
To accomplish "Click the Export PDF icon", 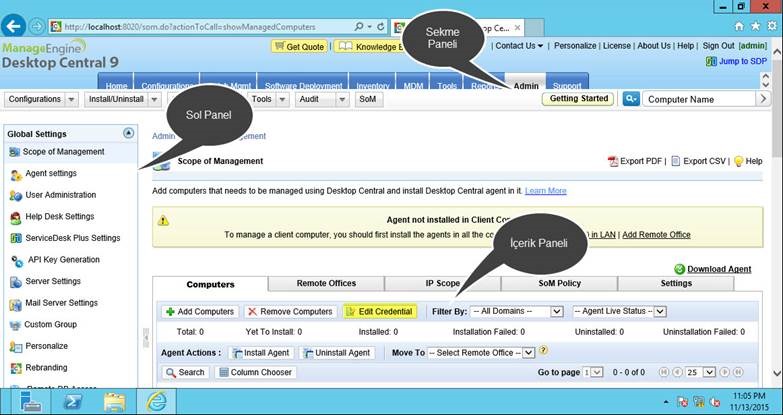I will tap(613, 161).
